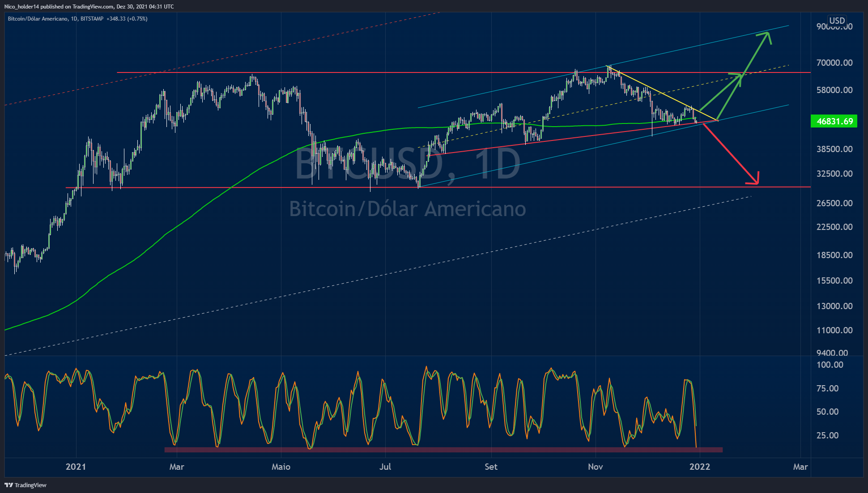Screen dimensions: 868x493
Task: Click the TradingView wordmark text
Action: [x=30, y=485]
